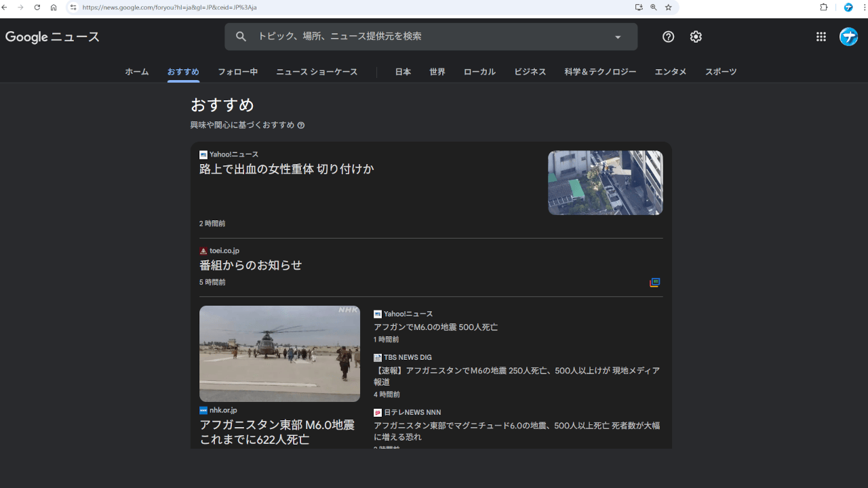Viewport: 868px width, 488px height.
Task: Open the ローカル section
Action: [x=479, y=72]
